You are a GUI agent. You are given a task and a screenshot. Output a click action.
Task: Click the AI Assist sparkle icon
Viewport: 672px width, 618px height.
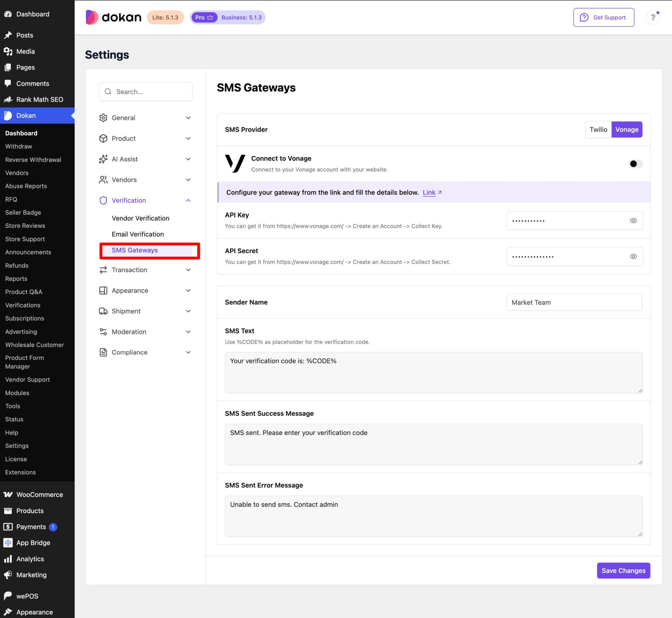(103, 159)
